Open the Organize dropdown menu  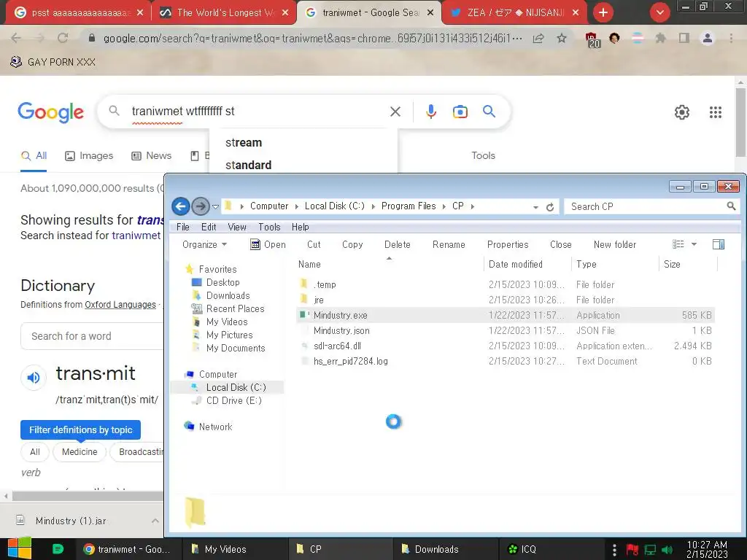pyautogui.click(x=204, y=244)
